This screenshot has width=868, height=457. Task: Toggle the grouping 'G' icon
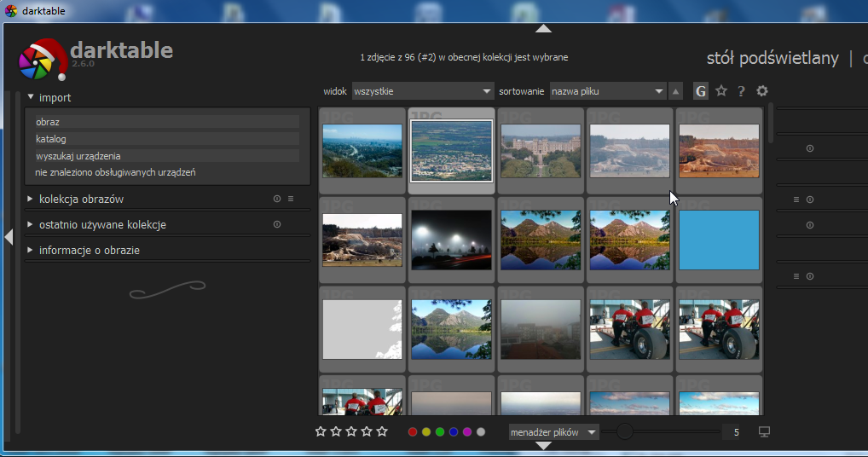(x=701, y=91)
